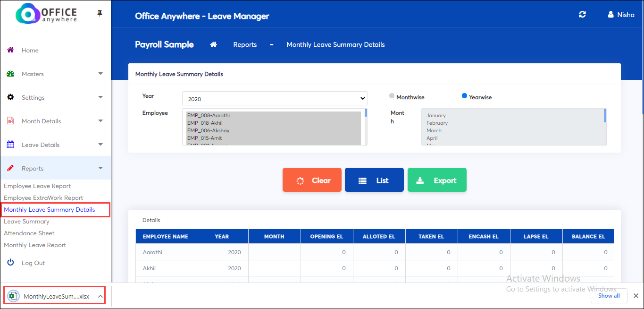Click Show all downloads button
The width and height of the screenshot is (644, 309).
click(x=609, y=296)
